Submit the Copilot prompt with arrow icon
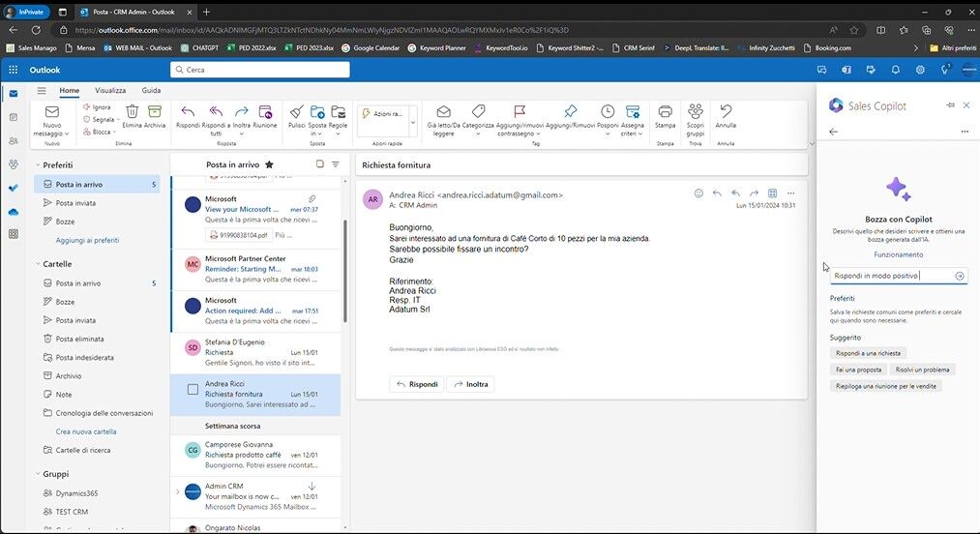The width and height of the screenshot is (980, 534). click(x=960, y=276)
